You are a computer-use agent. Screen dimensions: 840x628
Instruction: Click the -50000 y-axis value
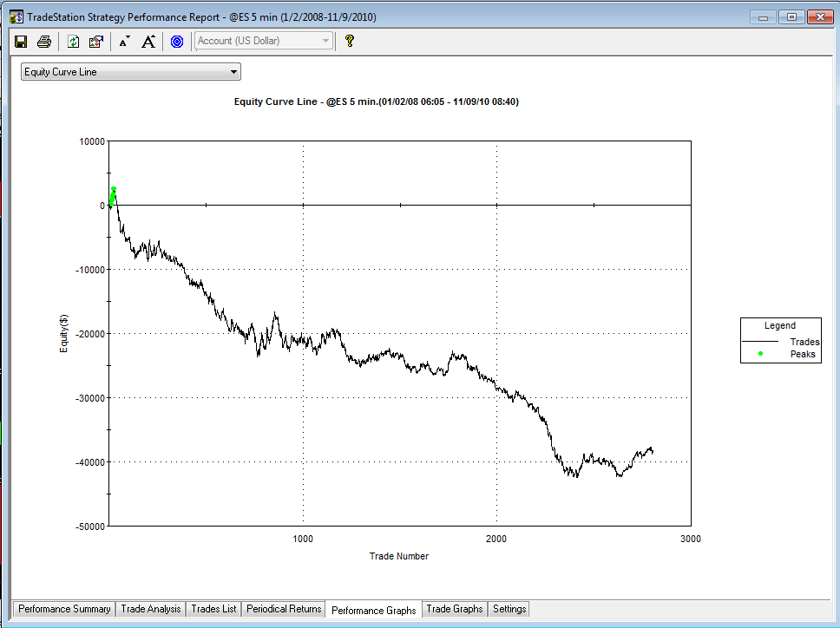click(x=90, y=527)
